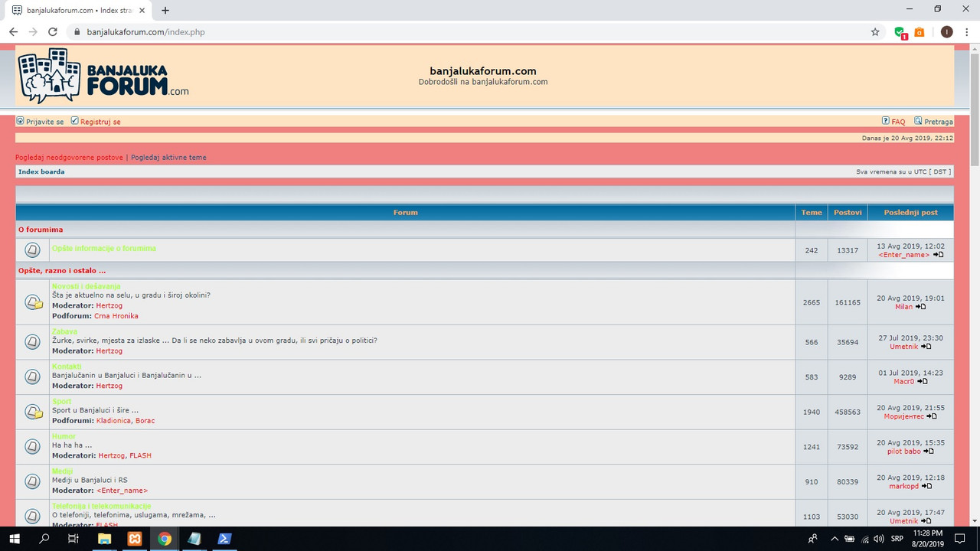Open the Kladionica subforum
Screen dimensions: 980x551
pyautogui.click(x=114, y=420)
